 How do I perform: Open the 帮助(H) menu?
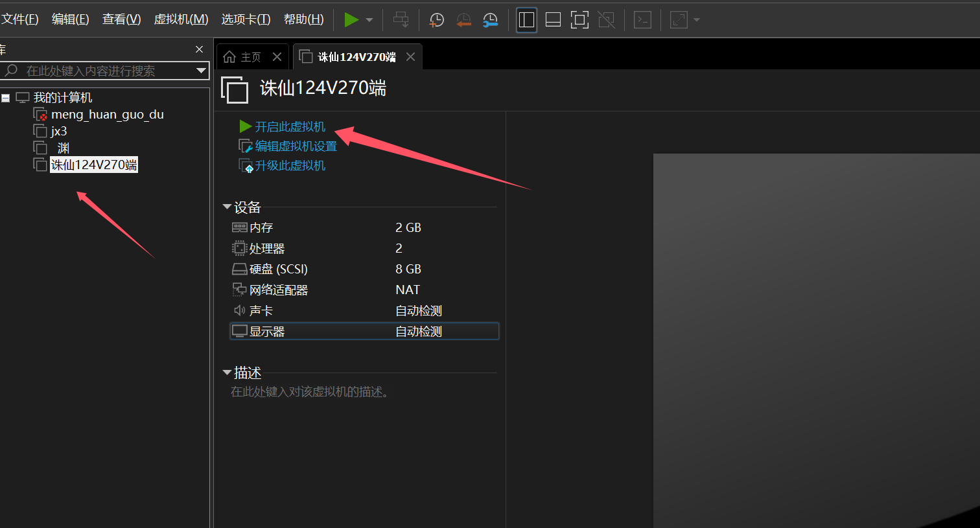(x=304, y=19)
